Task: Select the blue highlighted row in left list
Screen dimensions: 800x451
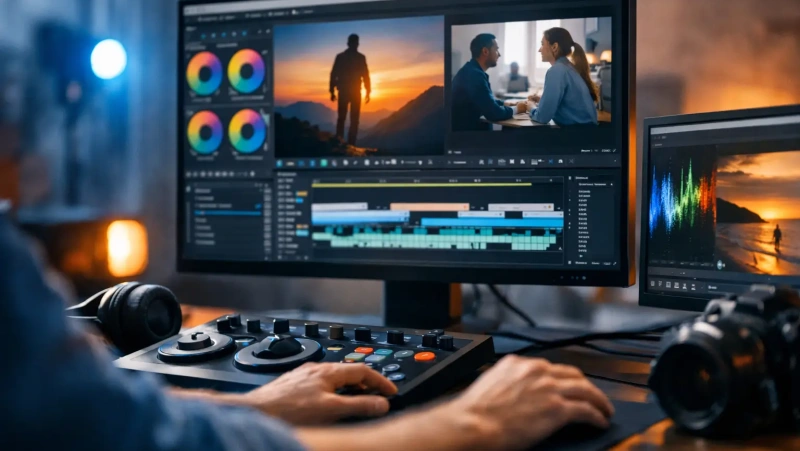Action: click(228, 213)
